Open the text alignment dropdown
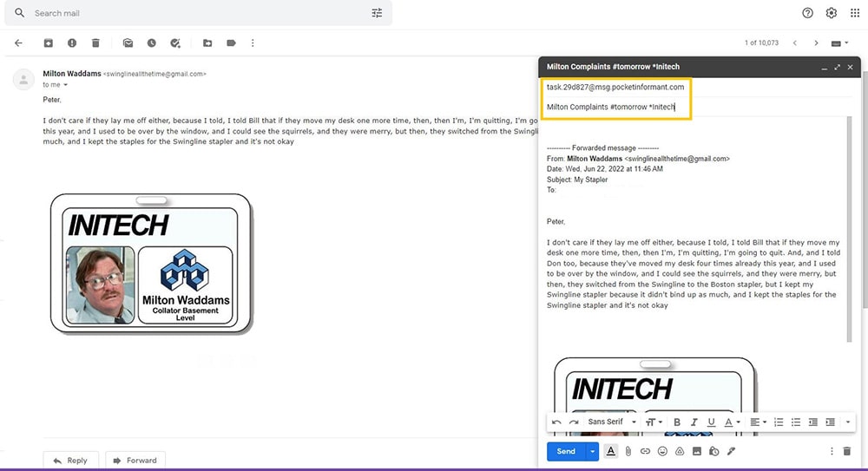The width and height of the screenshot is (868, 471). [x=758, y=422]
